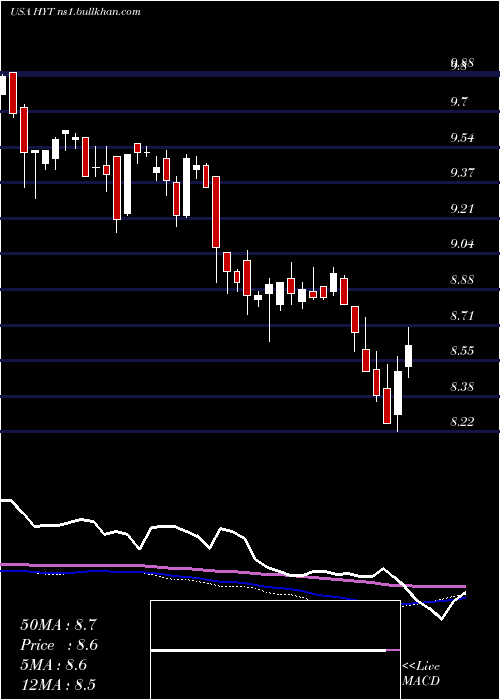Click the <<Live MACD label
500x700 pixels.
pyautogui.click(x=421, y=674)
